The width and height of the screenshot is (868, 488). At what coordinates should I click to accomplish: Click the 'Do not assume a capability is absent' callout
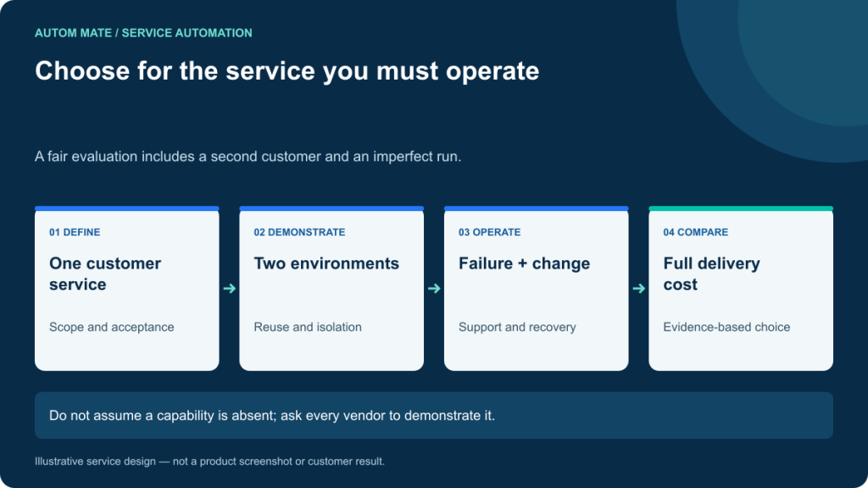coord(434,415)
